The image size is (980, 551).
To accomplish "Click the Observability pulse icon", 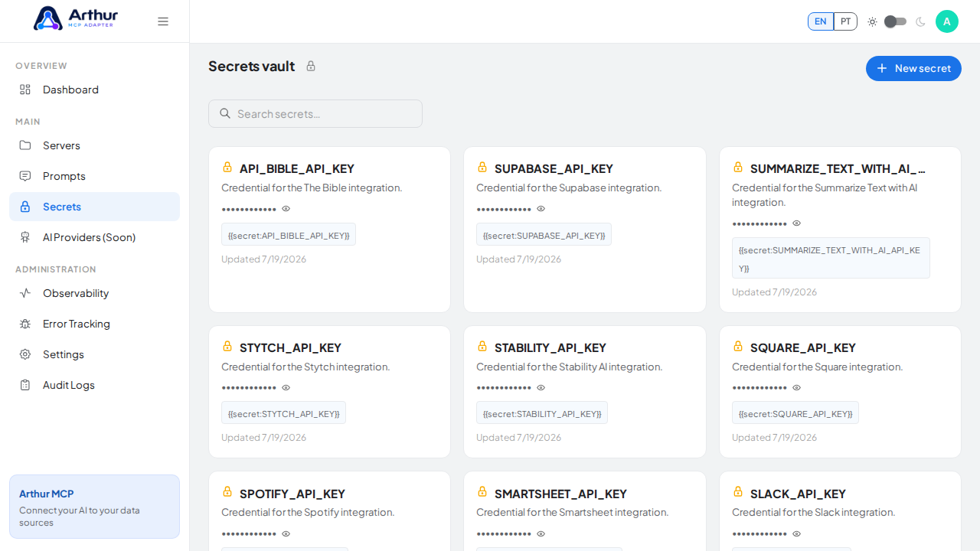I will [x=25, y=293].
